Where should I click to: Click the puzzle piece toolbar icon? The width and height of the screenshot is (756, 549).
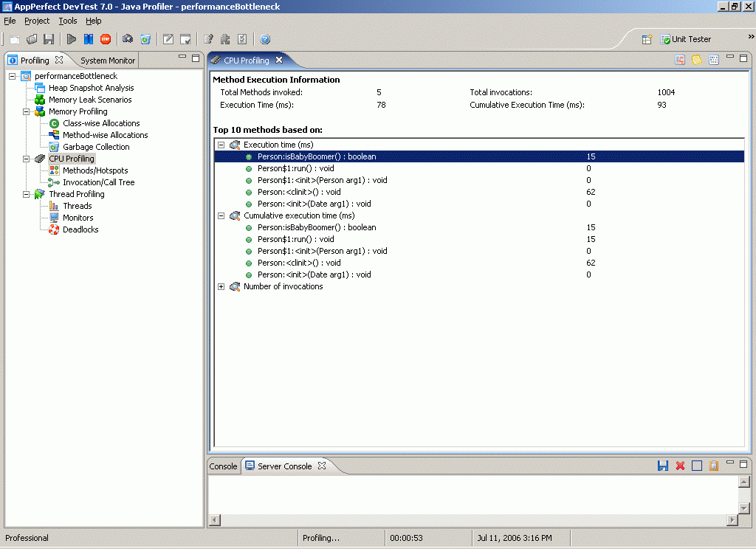[225, 40]
